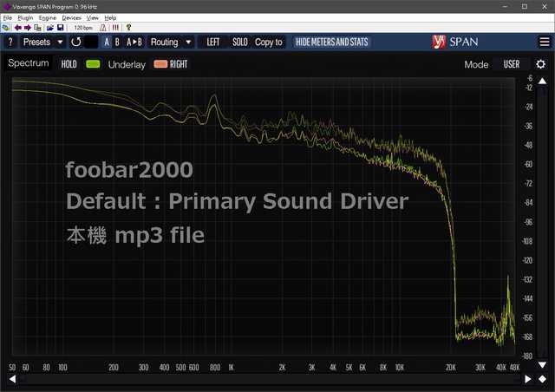Screen dimensions: 555x392
Task: Click the metronome icon next to tempo
Action: 103,28
